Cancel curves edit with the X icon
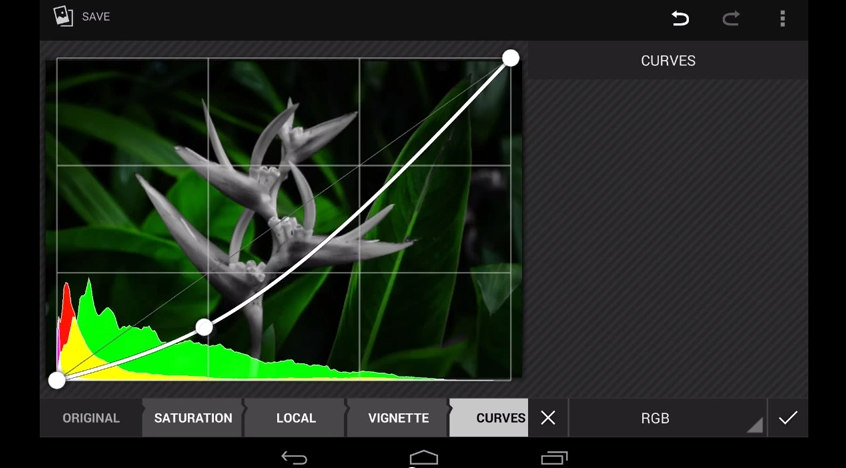This screenshot has height=468, width=846. click(x=548, y=418)
